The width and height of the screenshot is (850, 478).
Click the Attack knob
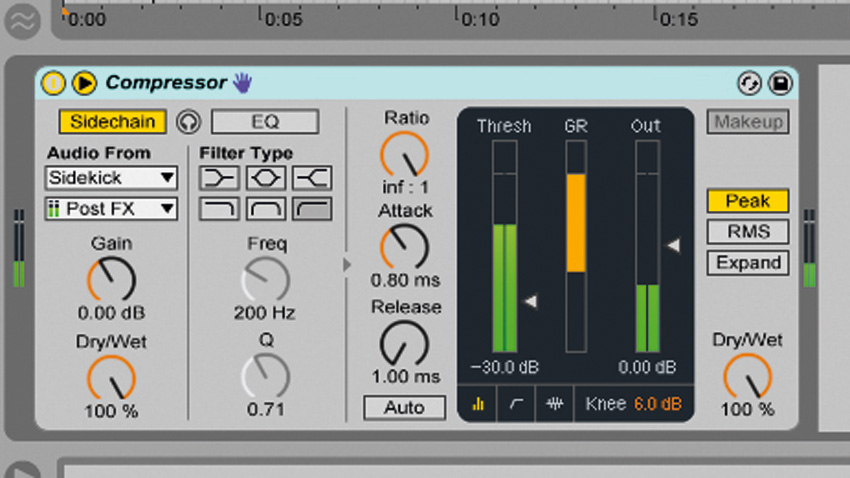point(404,247)
